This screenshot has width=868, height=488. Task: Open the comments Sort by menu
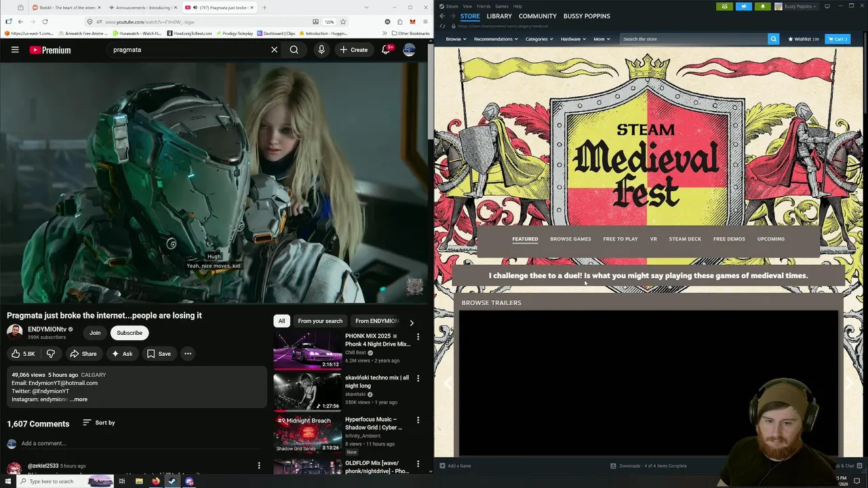(99, 423)
